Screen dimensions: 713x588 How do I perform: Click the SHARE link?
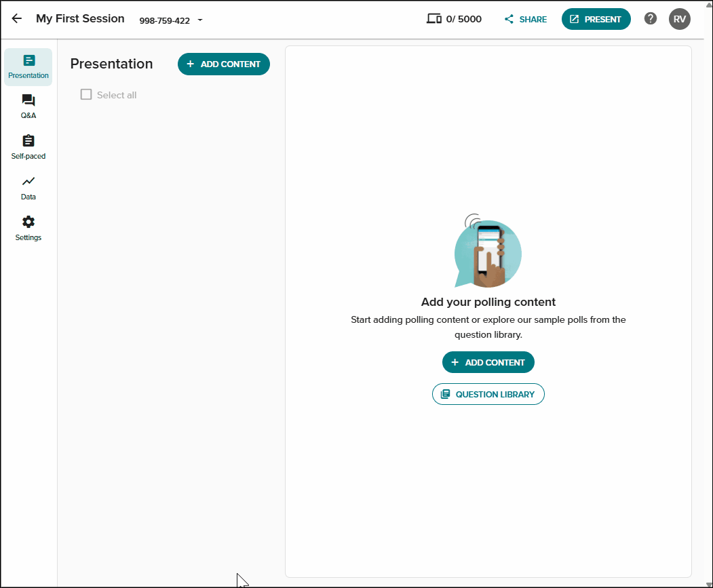click(526, 19)
